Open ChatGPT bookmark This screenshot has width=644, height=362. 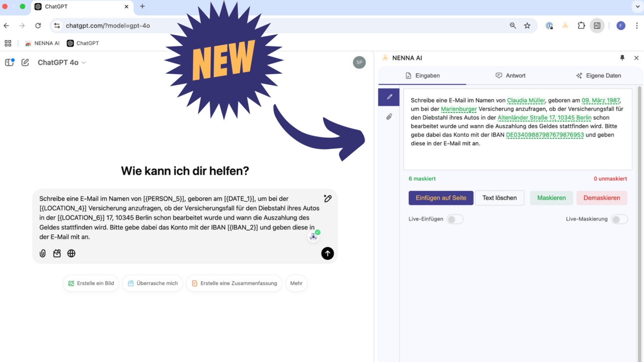click(83, 43)
